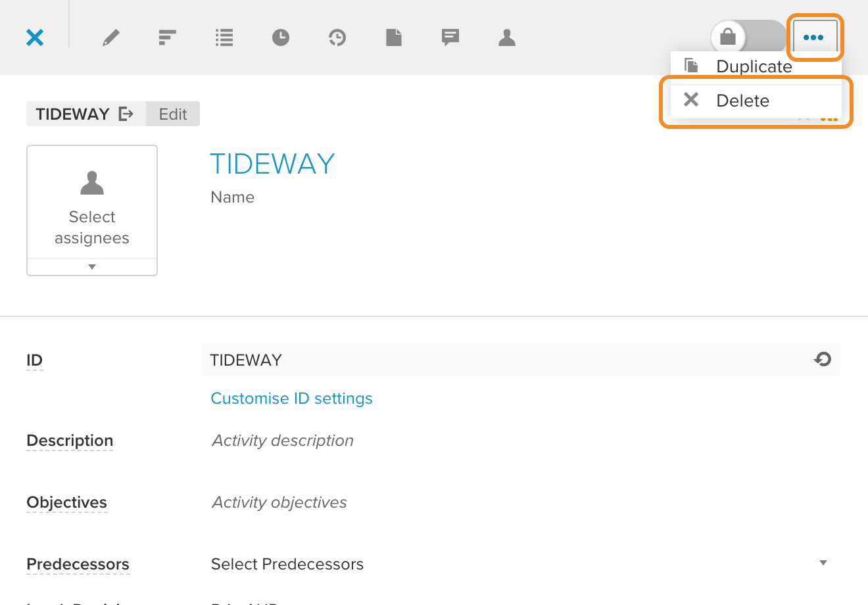Click the Activity objectives field
The height and width of the screenshot is (605, 868).
pyautogui.click(x=279, y=502)
